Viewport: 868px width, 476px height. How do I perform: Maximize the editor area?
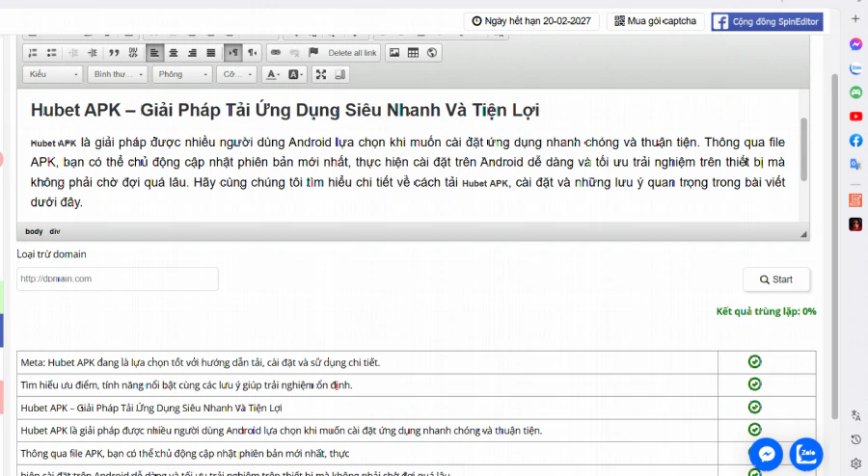(321, 74)
